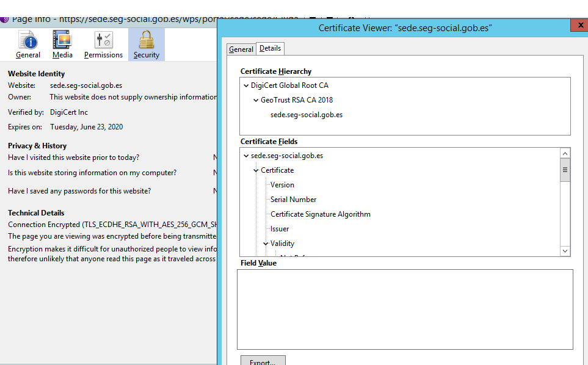Click the Certificate Viewer title bar text

405,28
